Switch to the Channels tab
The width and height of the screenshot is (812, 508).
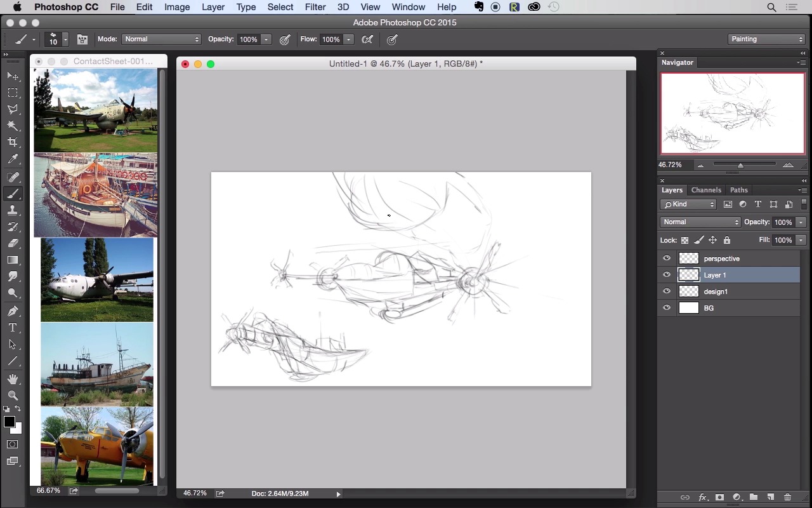point(706,190)
